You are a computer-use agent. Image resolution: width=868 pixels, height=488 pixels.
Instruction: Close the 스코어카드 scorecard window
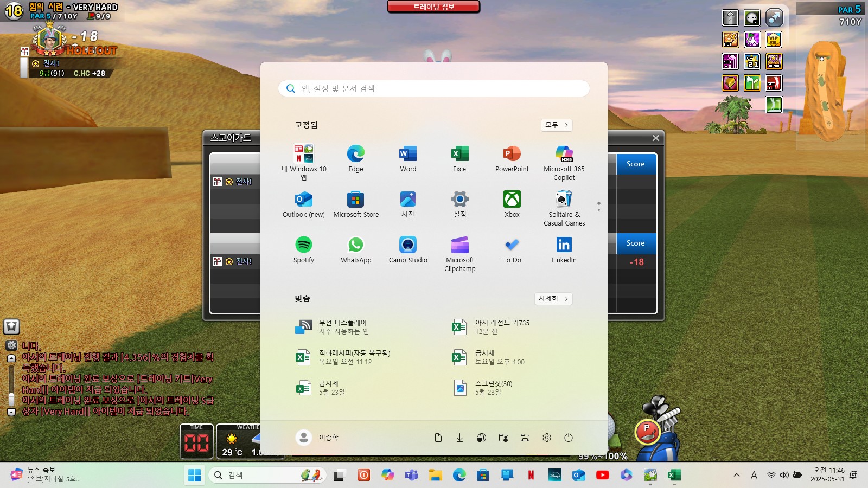pyautogui.click(x=656, y=138)
